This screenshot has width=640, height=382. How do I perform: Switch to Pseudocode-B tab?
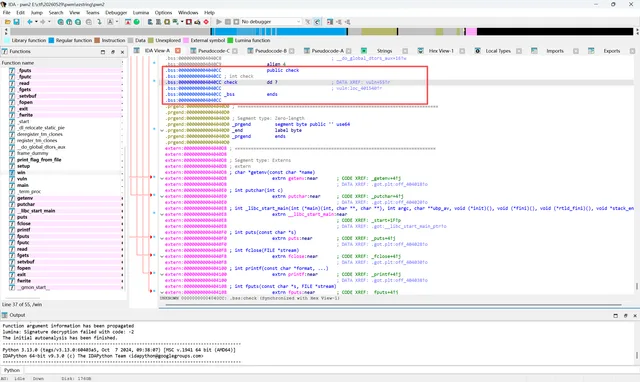point(271,51)
